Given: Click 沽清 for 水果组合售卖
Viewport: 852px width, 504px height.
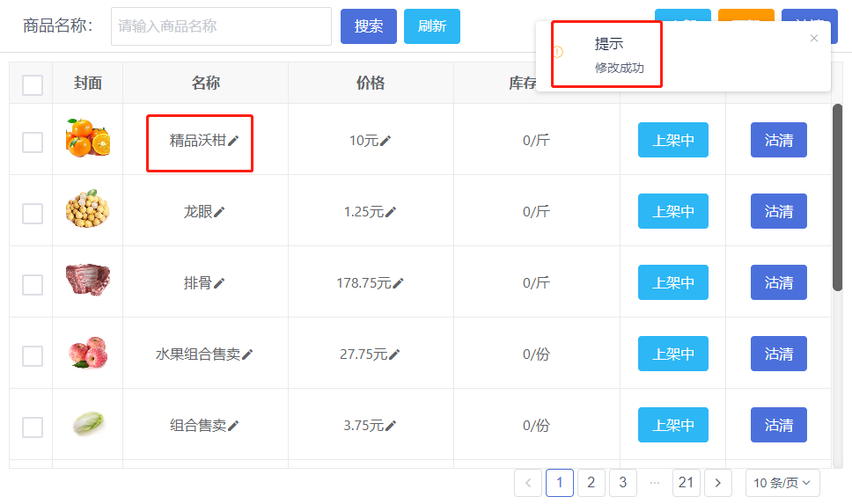Looking at the screenshot, I should [779, 354].
